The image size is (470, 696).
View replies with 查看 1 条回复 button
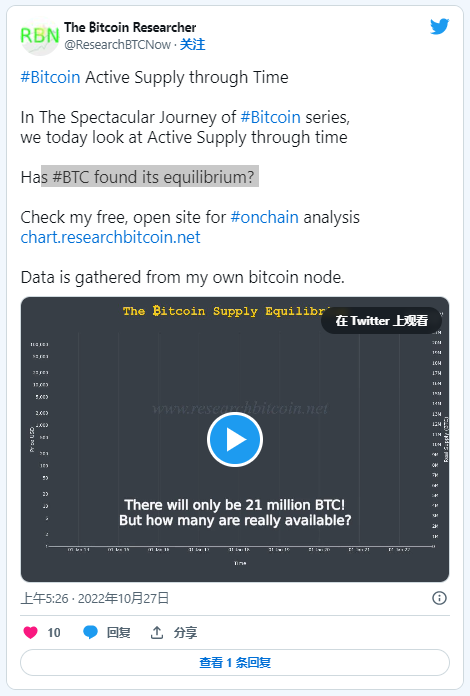click(x=235, y=662)
